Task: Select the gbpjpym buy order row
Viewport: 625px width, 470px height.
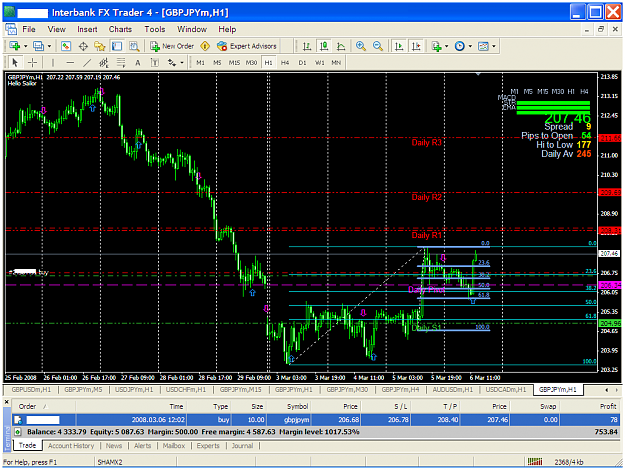Action: tap(316, 419)
